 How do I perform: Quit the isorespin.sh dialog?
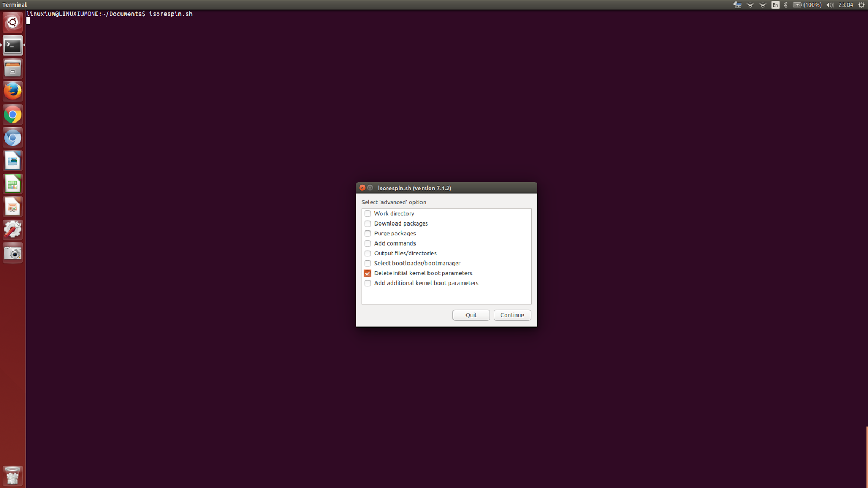(471, 315)
